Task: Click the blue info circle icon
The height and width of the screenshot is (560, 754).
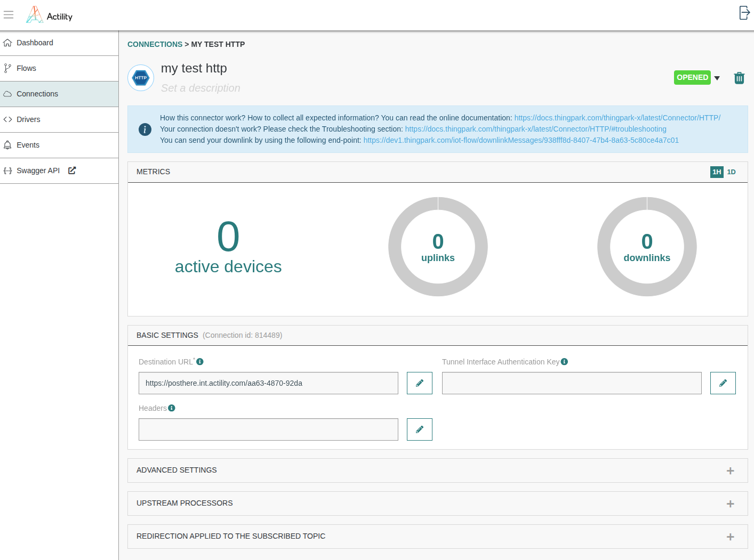Action: (x=145, y=129)
